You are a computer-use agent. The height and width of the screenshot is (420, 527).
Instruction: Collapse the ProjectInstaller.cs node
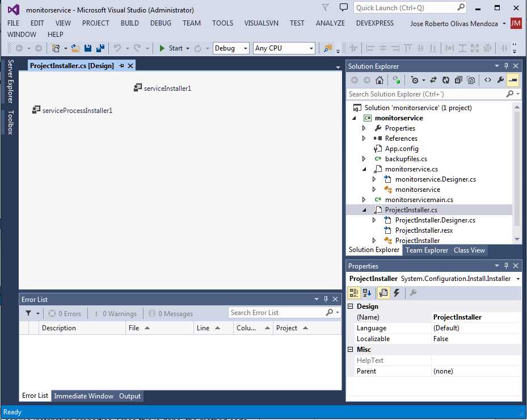[x=364, y=210]
